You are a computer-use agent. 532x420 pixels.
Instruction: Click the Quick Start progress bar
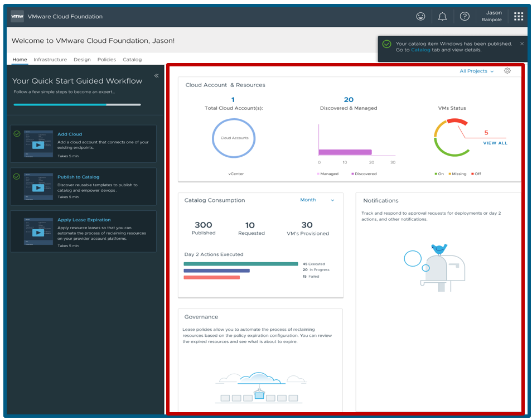pos(78,104)
